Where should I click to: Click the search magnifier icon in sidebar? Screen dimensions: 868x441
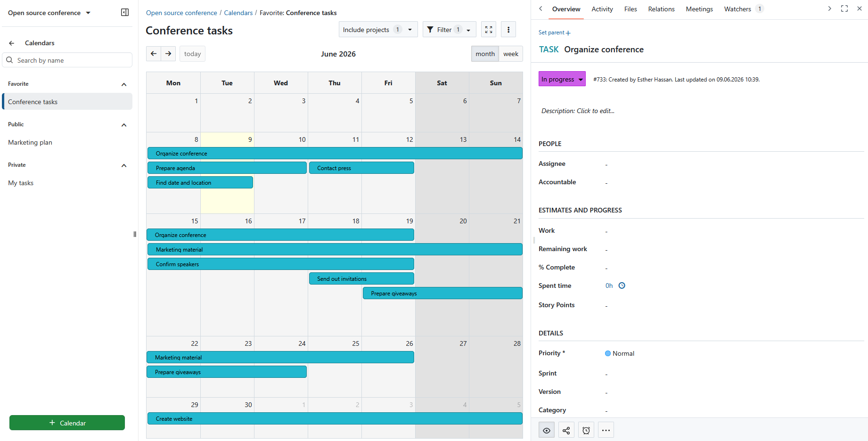coord(9,60)
